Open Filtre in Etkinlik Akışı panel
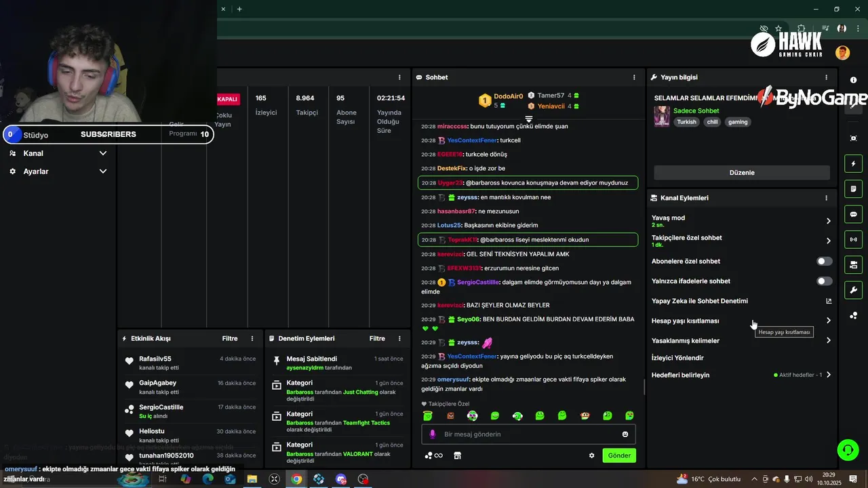The height and width of the screenshot is (488, 868). click(x=230, y=338)
